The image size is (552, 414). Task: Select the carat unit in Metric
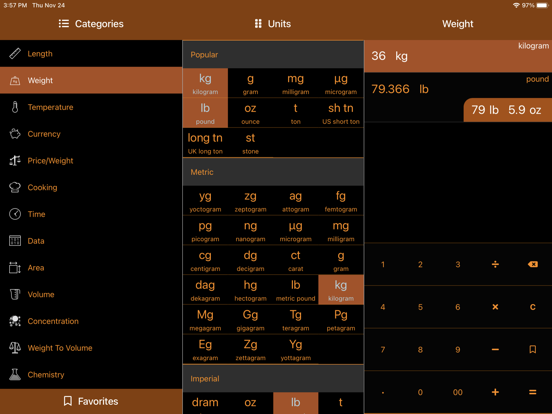(x=296, y=260)
